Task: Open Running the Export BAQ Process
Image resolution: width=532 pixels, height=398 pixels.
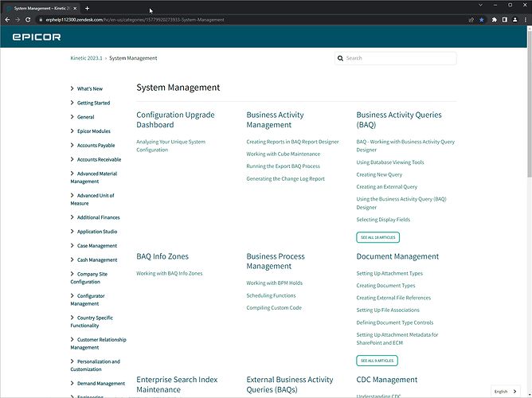Action: (283, 166)
